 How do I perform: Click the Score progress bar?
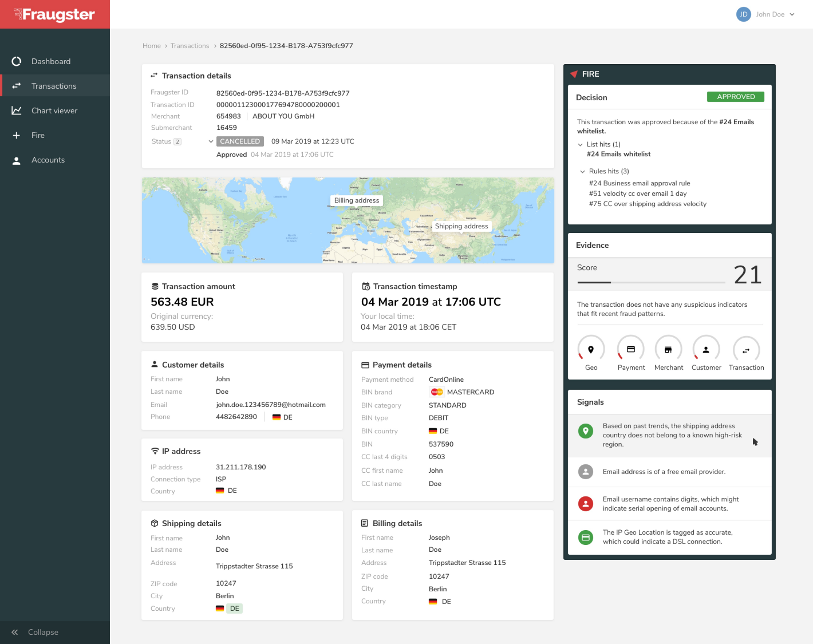click(x=651, y=282)
